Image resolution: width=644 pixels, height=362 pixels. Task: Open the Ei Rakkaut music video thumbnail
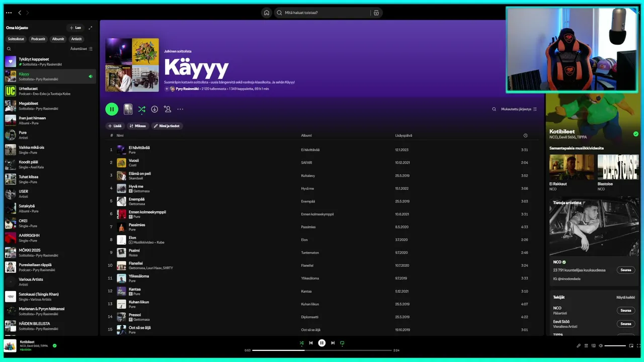pyautogui.click(x=572, y=167)
